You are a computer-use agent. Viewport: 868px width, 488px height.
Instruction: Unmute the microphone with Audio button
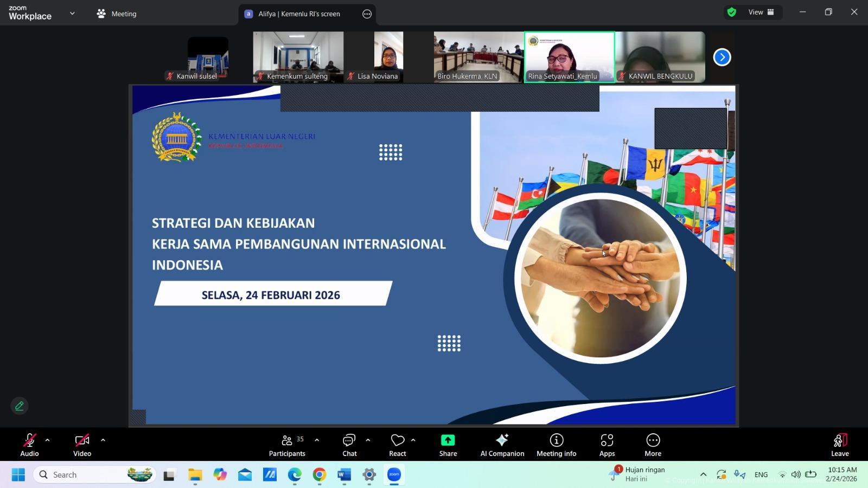click(29, 445)
